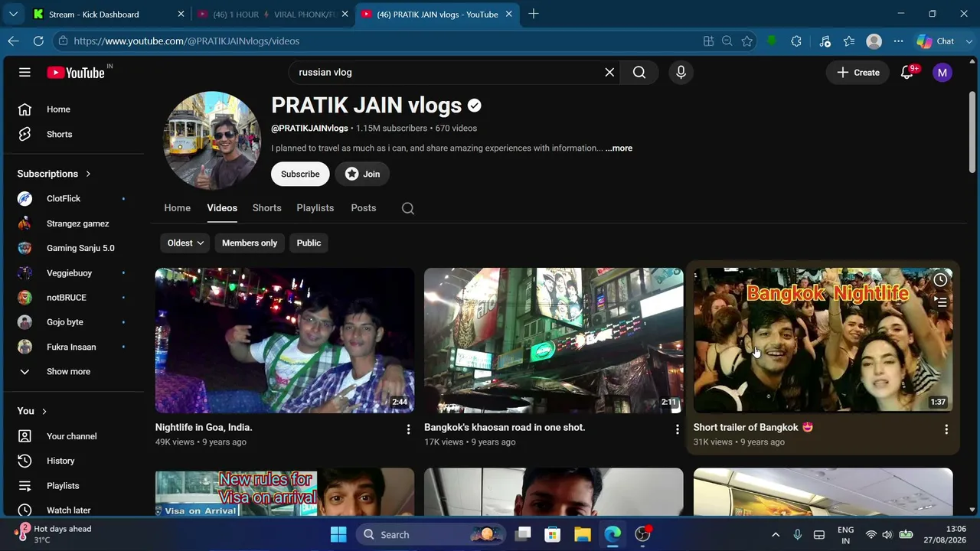Open options menu for Nightlife in Goa video
Viewport: 980px width, 551px height.
coord(408,429)
